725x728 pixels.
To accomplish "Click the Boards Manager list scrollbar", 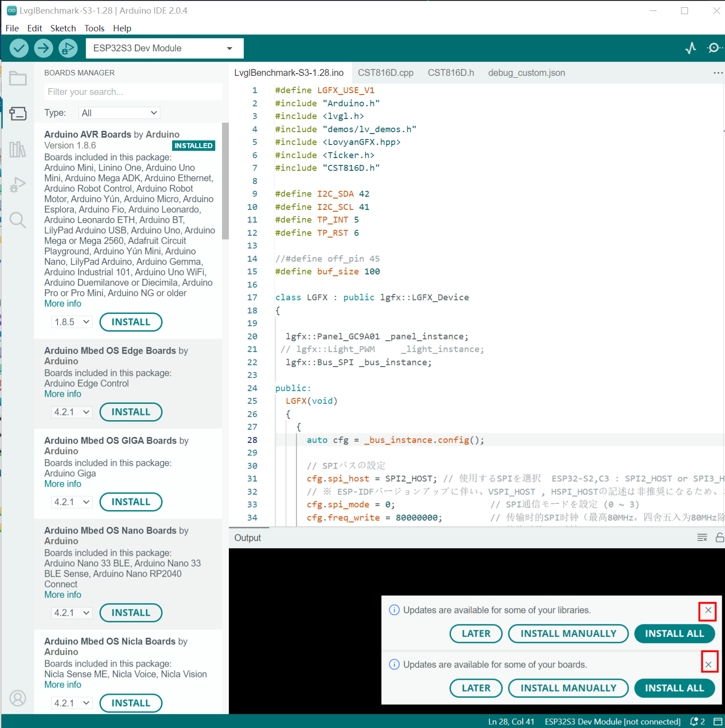I will click(x=225, y=181).
